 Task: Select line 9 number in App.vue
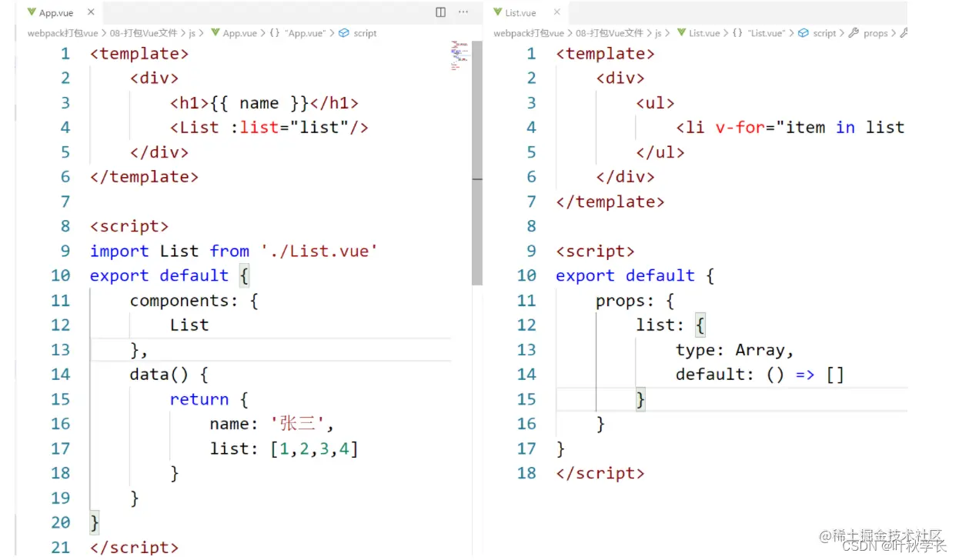tap(65, 251)
